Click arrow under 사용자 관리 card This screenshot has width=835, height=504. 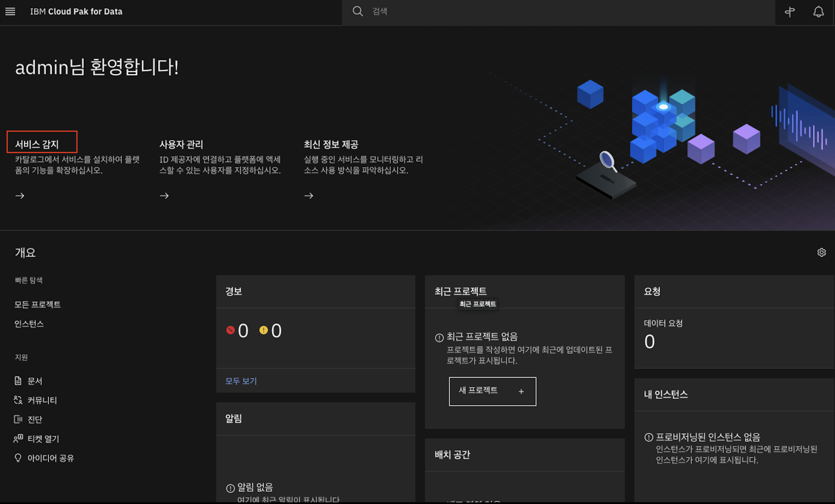(x=164, y=195)
